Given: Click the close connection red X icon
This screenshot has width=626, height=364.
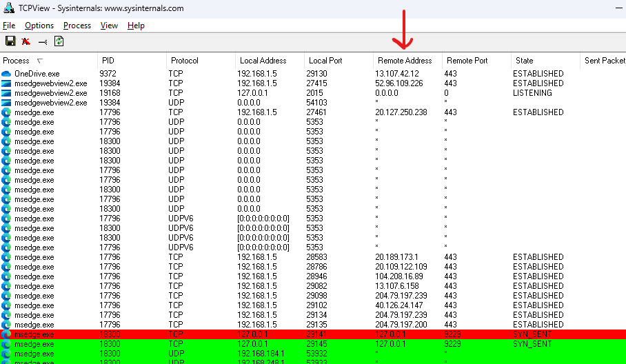Looking at the screenshot, I should click(26, 41).
